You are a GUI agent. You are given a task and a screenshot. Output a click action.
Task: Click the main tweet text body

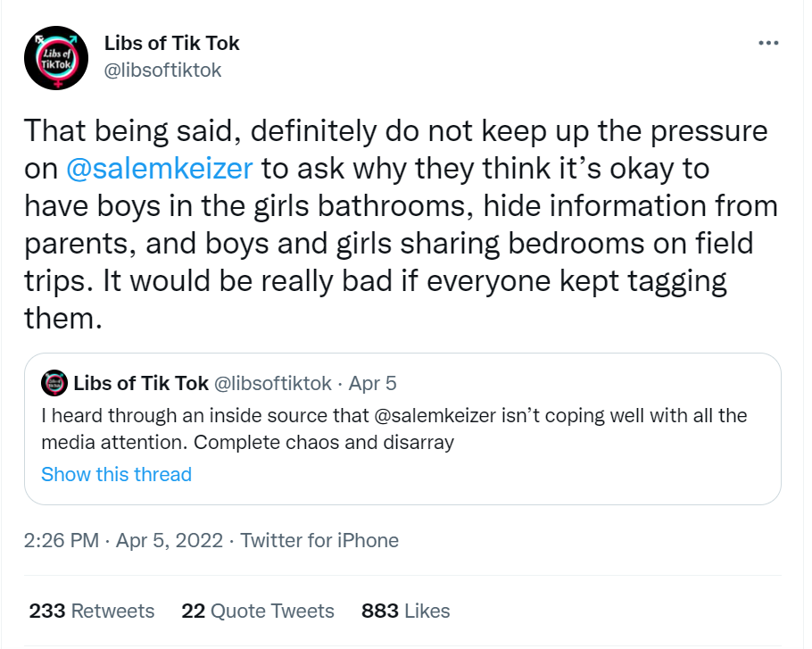point(393,223)
